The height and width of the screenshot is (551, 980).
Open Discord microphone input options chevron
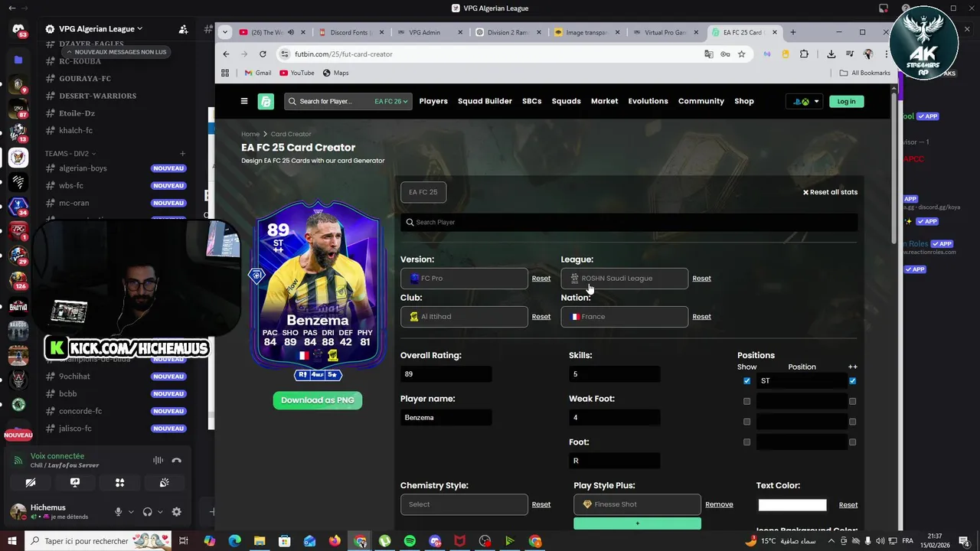[131, 512]
